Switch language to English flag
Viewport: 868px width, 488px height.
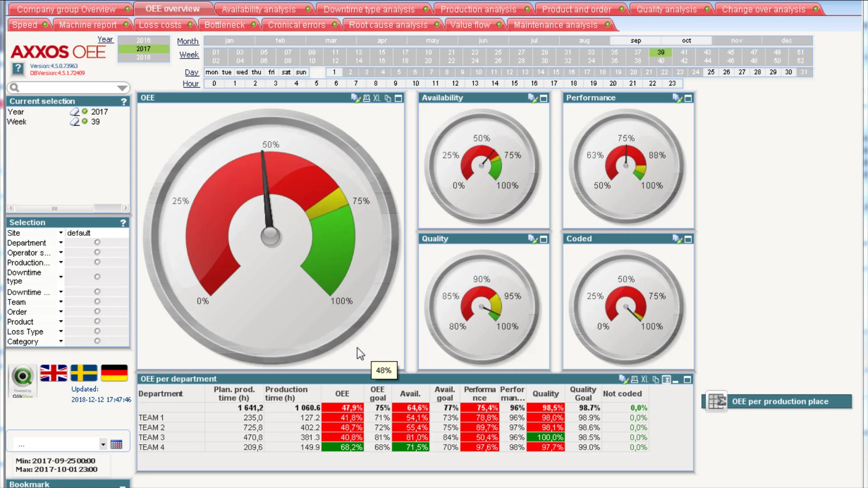click(53, 373)
